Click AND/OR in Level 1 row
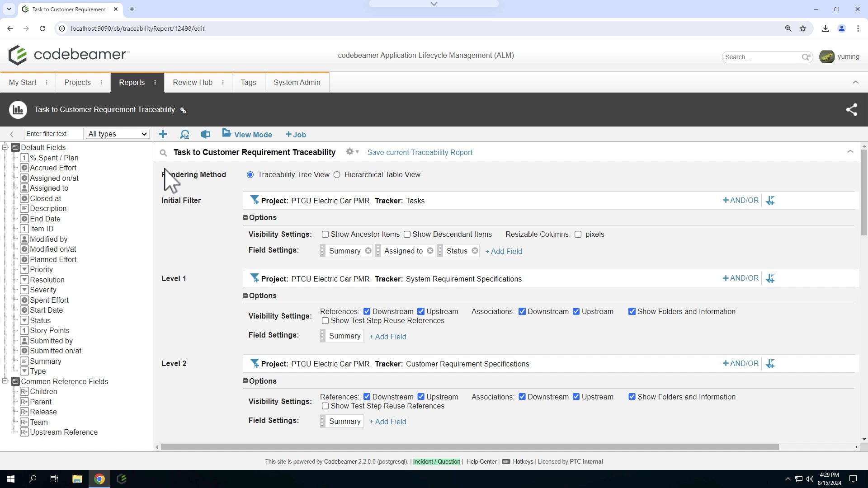 tap(741, 278)
